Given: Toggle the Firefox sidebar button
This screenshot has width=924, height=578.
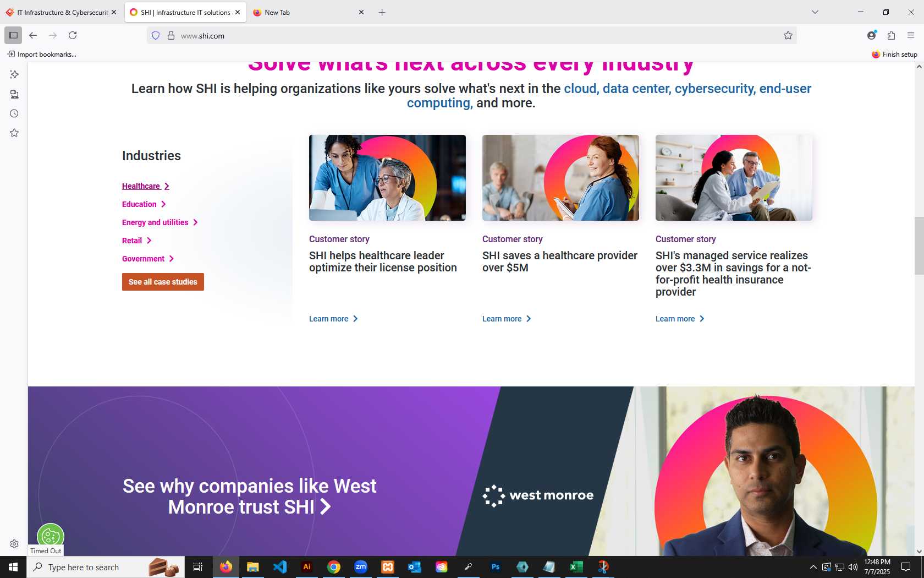Looking at the screenshot, I should click(13, 35).
